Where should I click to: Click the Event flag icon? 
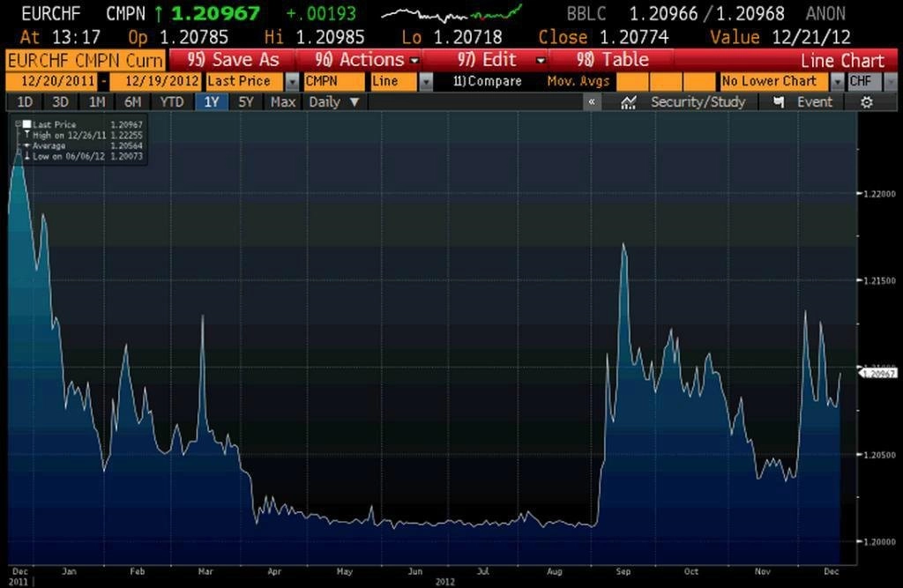pos(779,102)
